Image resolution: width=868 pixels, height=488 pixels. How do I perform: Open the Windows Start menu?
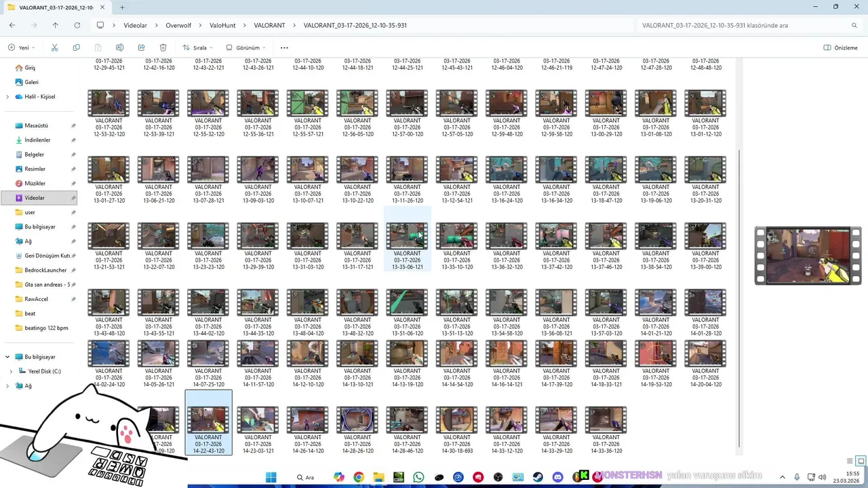[x=271, y=477]
